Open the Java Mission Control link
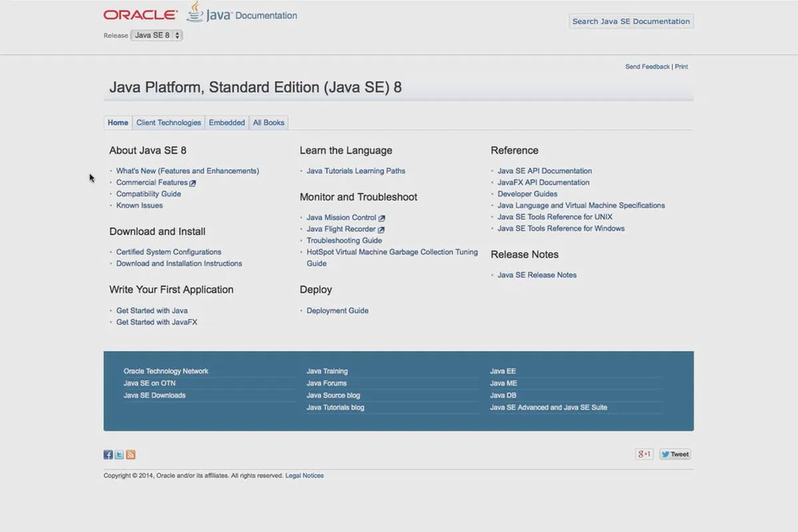Viewport: 798px width, 532px height. 341,217
